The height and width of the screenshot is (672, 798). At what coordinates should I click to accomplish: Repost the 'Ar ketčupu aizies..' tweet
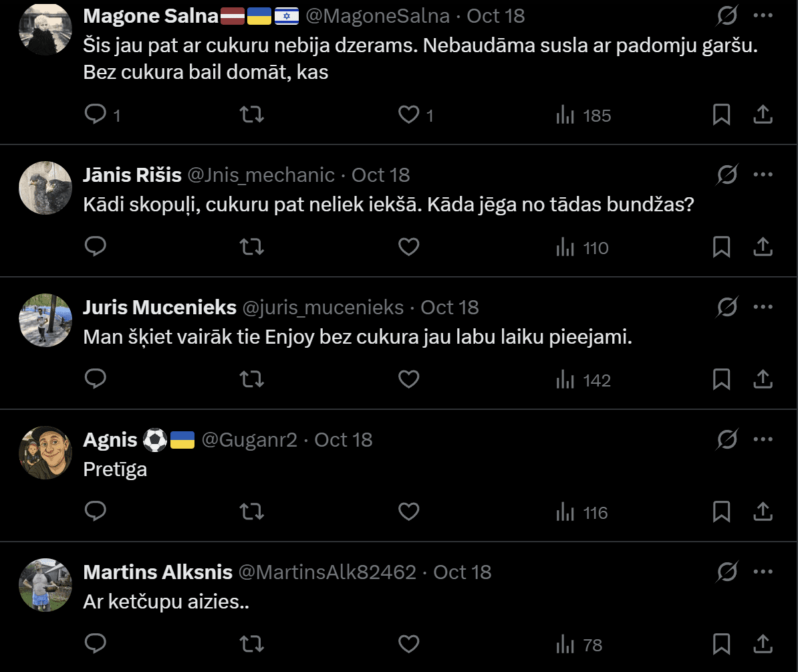point(251,645)
